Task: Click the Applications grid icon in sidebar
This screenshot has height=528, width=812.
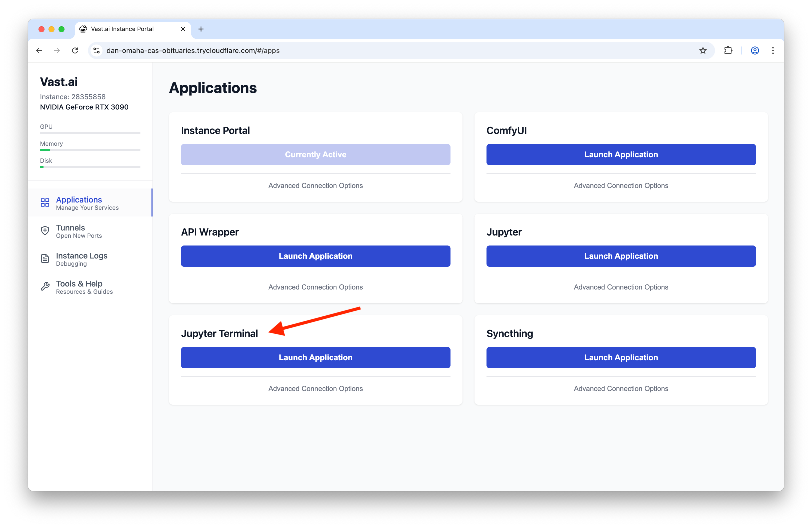Action: 45,202
